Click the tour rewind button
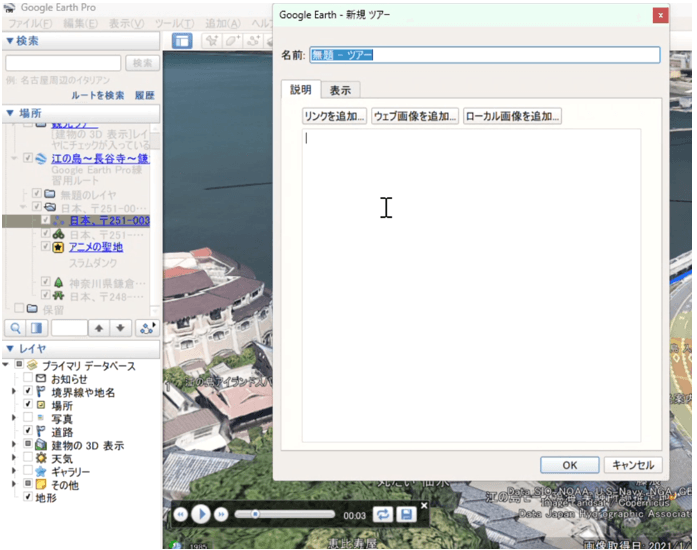The width and height of the screenshot is (697, 550). coord(181,514)
